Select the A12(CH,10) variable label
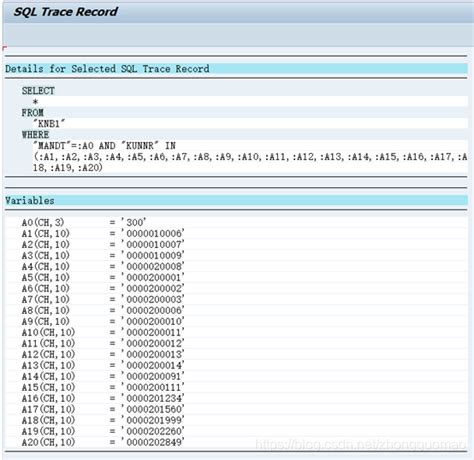 tap(48, 354)
